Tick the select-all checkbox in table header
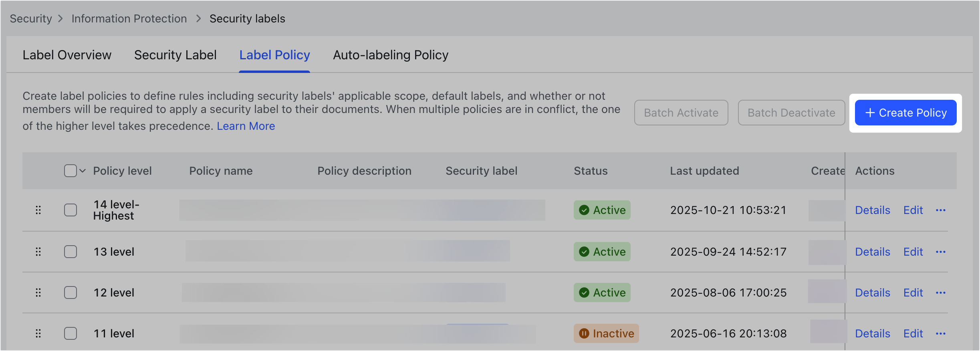The image size is (980, 351). pos(71,171)
